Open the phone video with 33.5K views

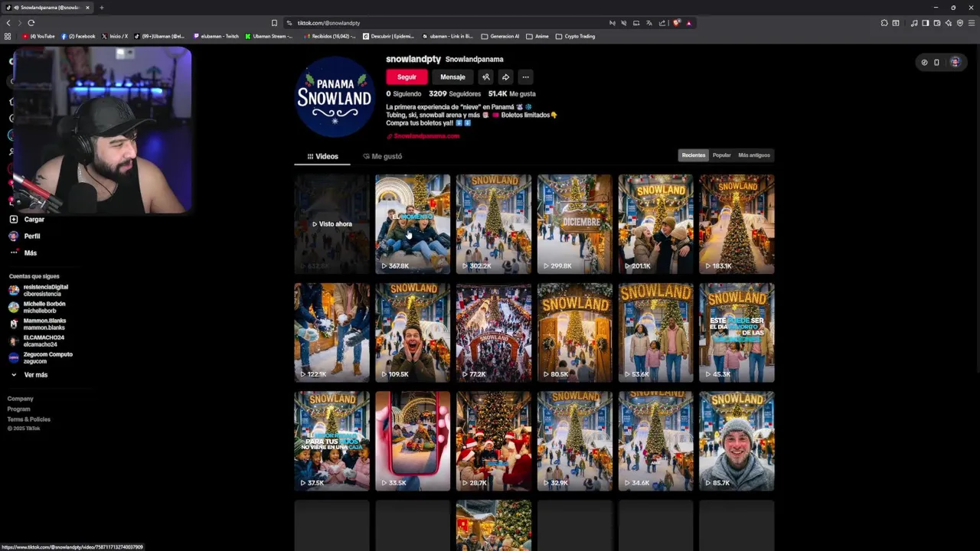click(413, 442)
